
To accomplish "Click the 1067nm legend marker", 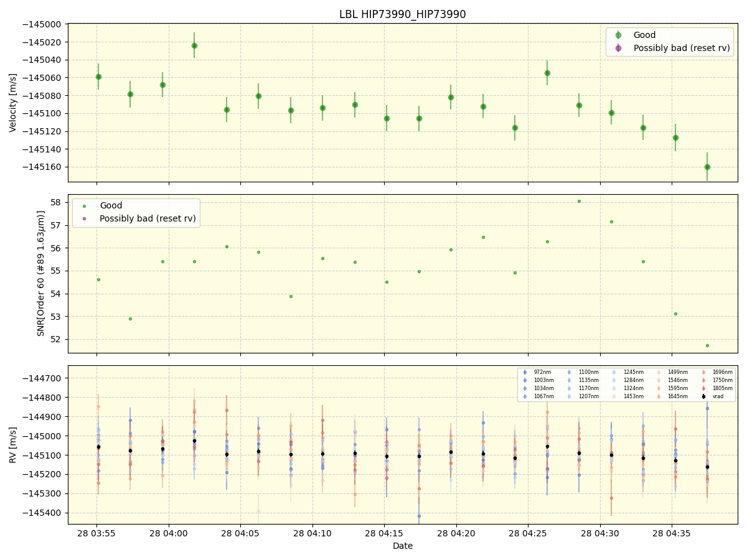I will tap(525, 396).
